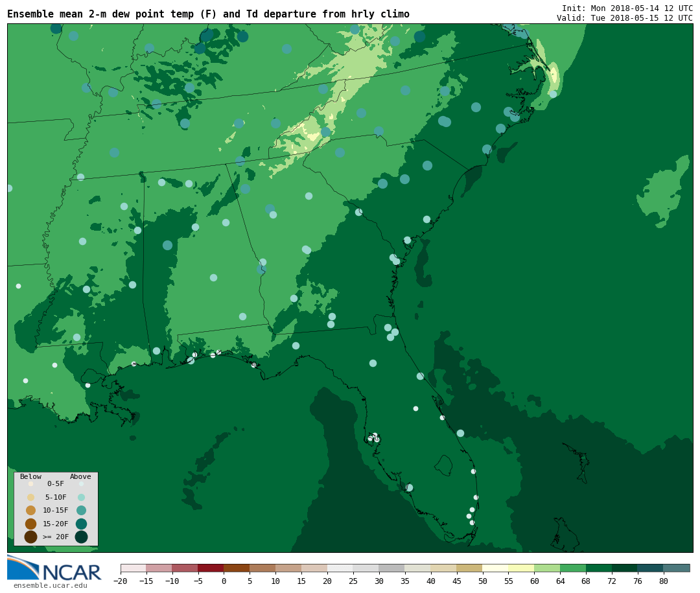
Task: Select the darkest green swatch between 72 and 76
Action: coord(625,568)
